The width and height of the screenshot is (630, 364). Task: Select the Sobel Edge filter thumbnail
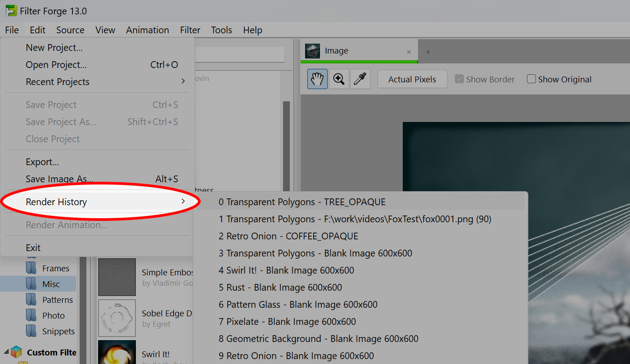pos(117,318)
